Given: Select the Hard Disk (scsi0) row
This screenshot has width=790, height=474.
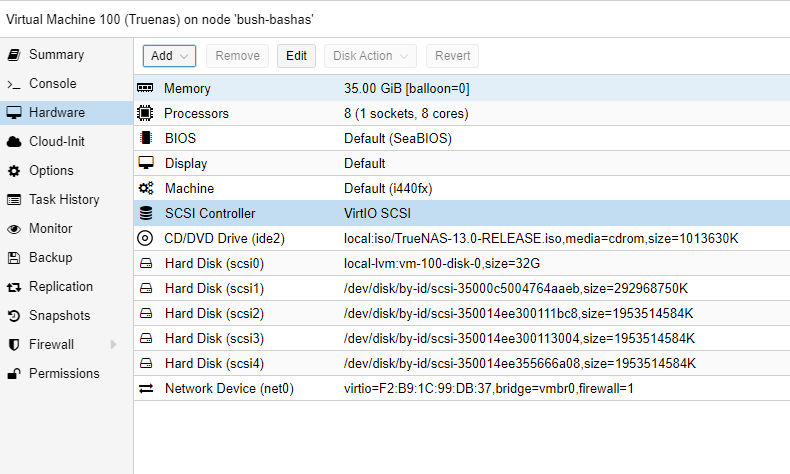Looking at the screenshot, I should click(x=462, y=263).
